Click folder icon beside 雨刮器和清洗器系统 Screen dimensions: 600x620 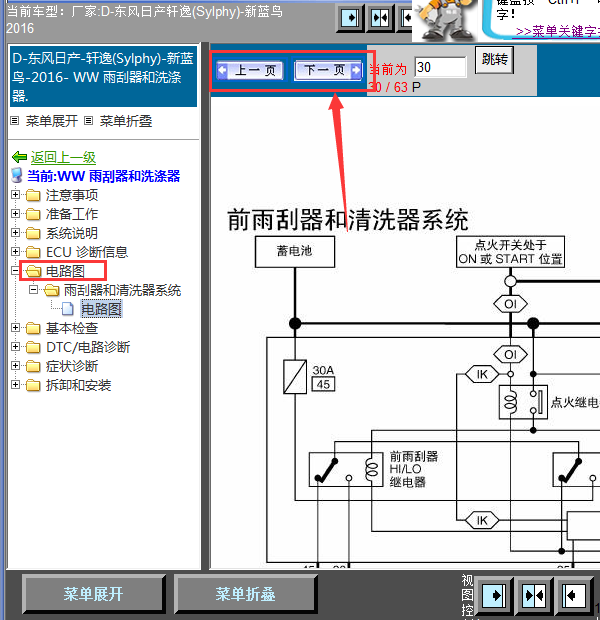point(51,290)
